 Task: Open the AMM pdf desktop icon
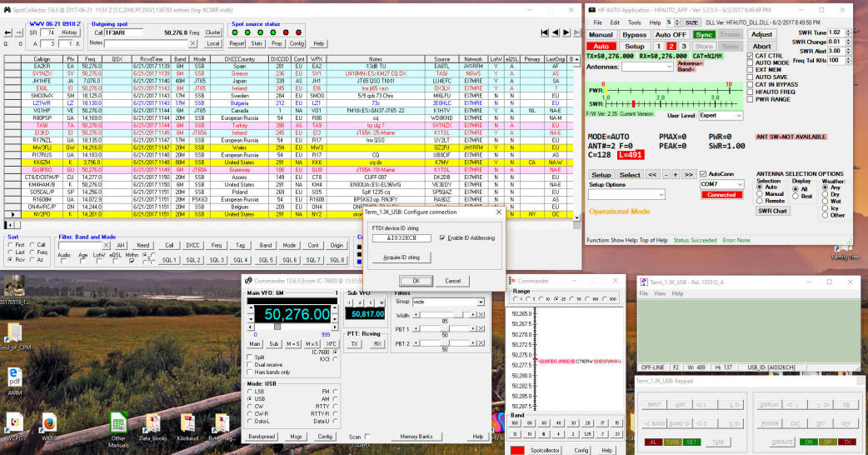coord(15,377)
